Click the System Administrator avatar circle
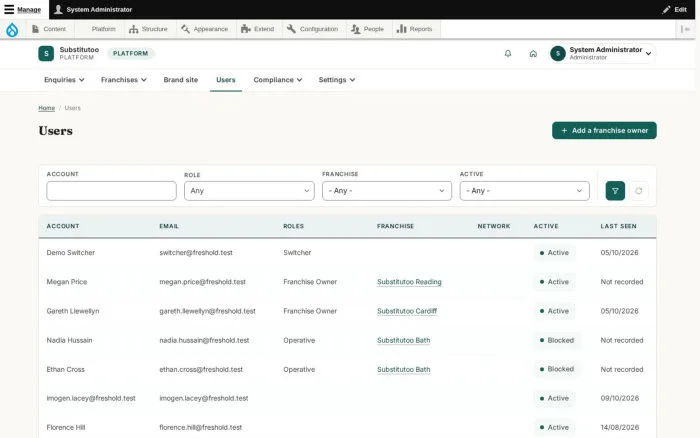Viewport: 700px width, 438px height. click(x=558, y=54)
